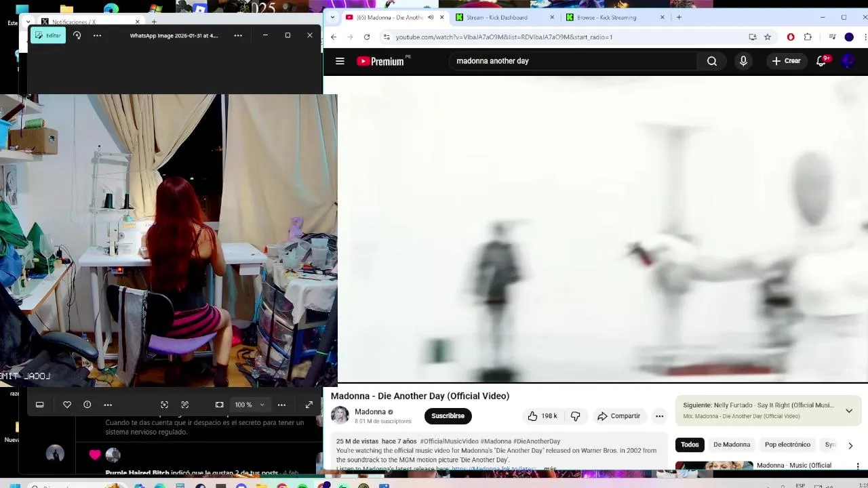868x488 pixels.
Task: Install app icon in address bar
Action: point(752,37)
